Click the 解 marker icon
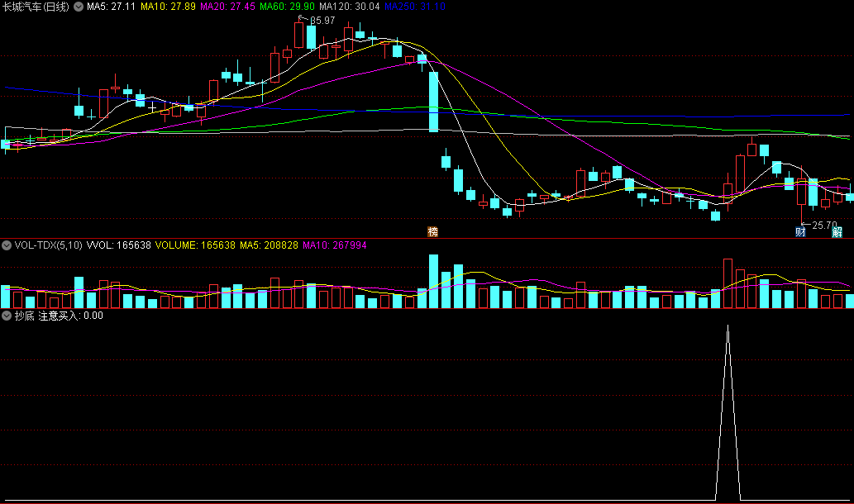854x504 pixels. [837, 232]
